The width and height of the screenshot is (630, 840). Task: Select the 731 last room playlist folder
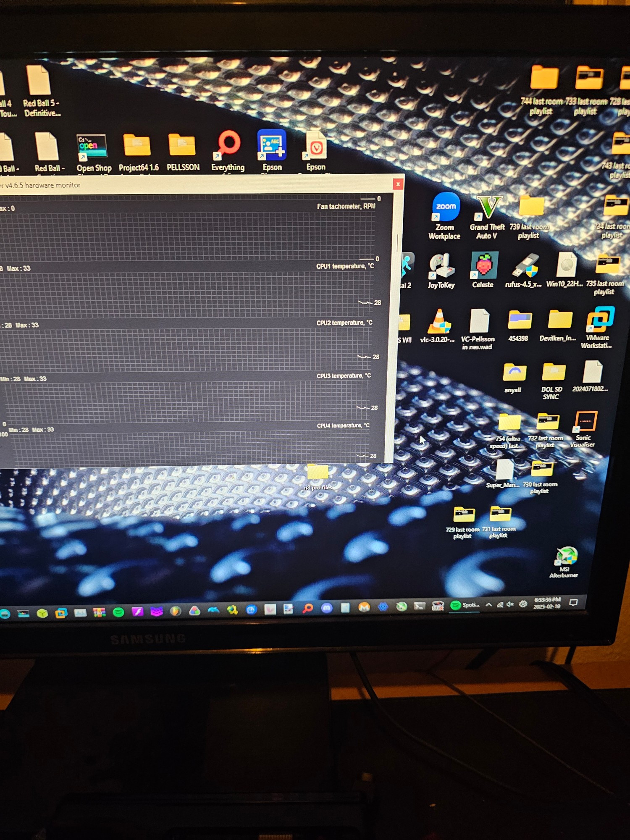(499, 522)
